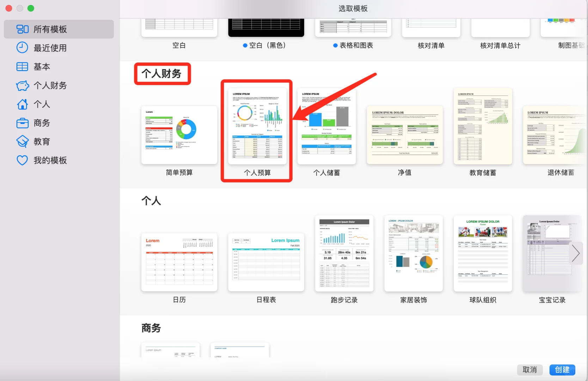Select the 商务 briefcase category
The width and height of the screenshot is (588, 381).
(42, 123)
